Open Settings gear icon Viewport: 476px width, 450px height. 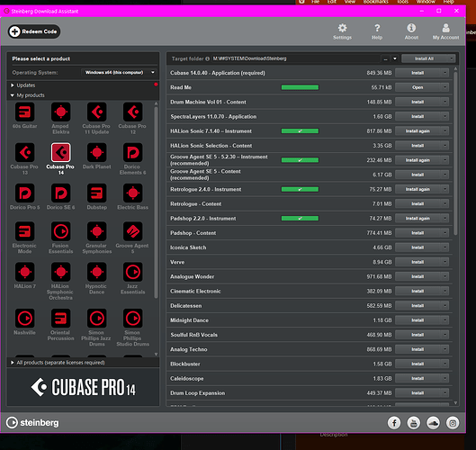tap(342, 28)
